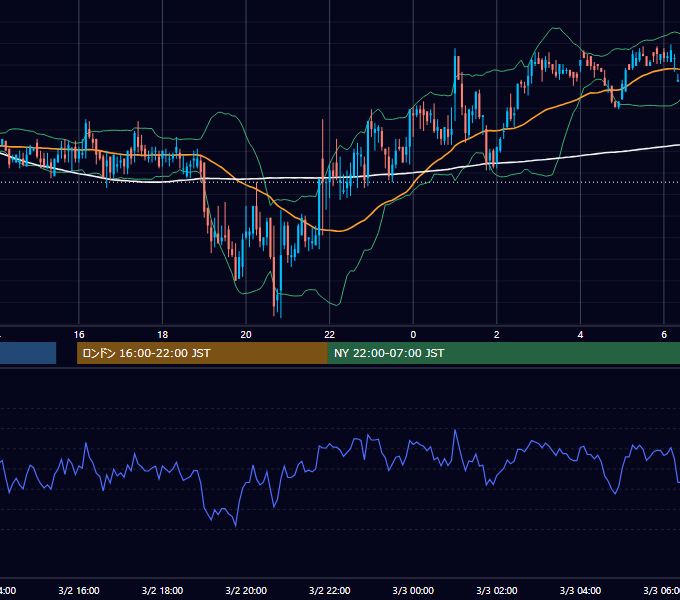Click the 4 hour label on upper axis
680x600 pixels.
[580, 335]
